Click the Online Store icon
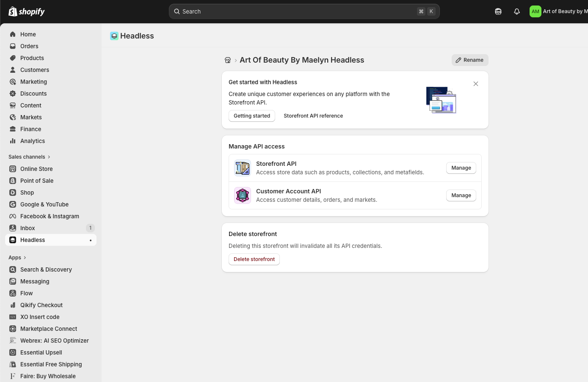The width and height of the screenshot is (588, 382). 13,169
